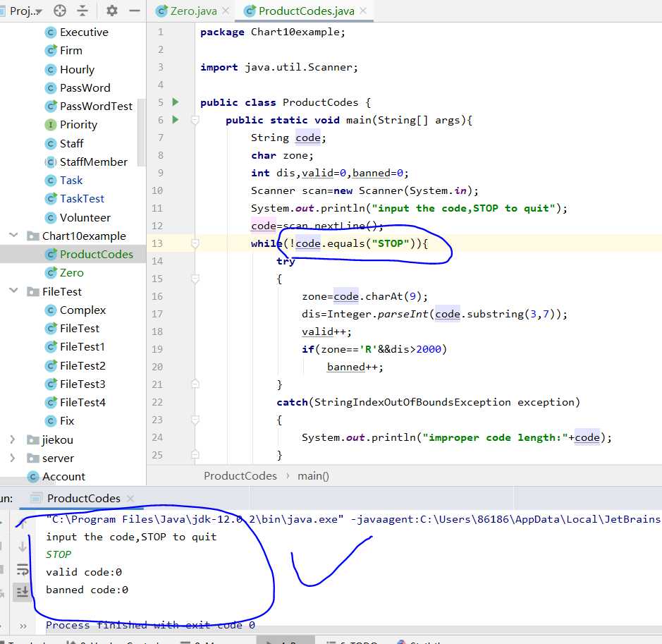The image size is (662, 644).
Task: Click the Priority interface icon
Action: pyautogui.click(x=50, y=125)
